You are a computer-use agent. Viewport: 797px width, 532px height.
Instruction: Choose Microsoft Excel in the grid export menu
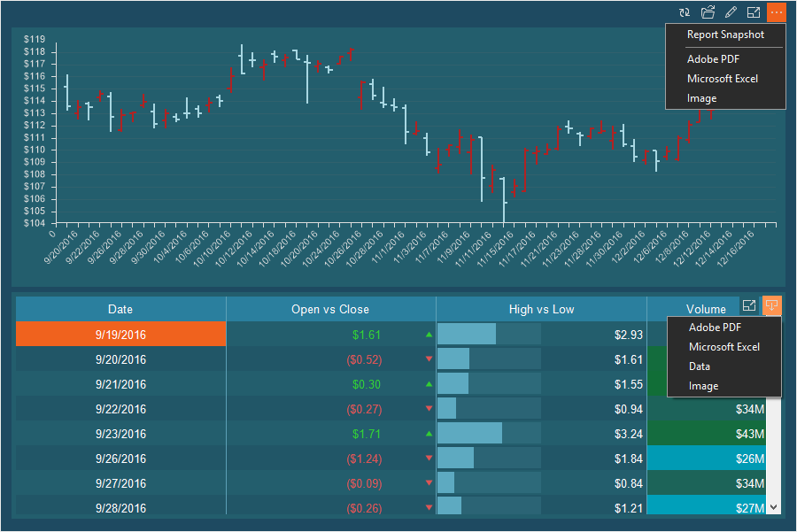(x=723, y=347)
